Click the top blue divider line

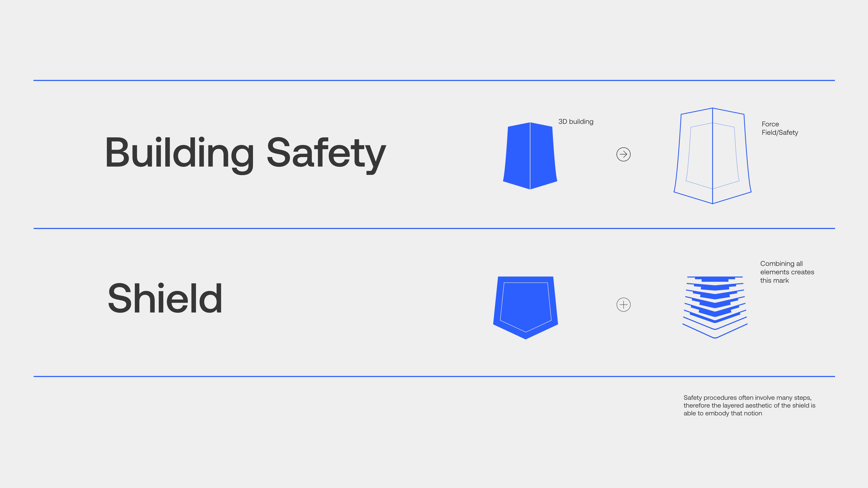[434, 80]
